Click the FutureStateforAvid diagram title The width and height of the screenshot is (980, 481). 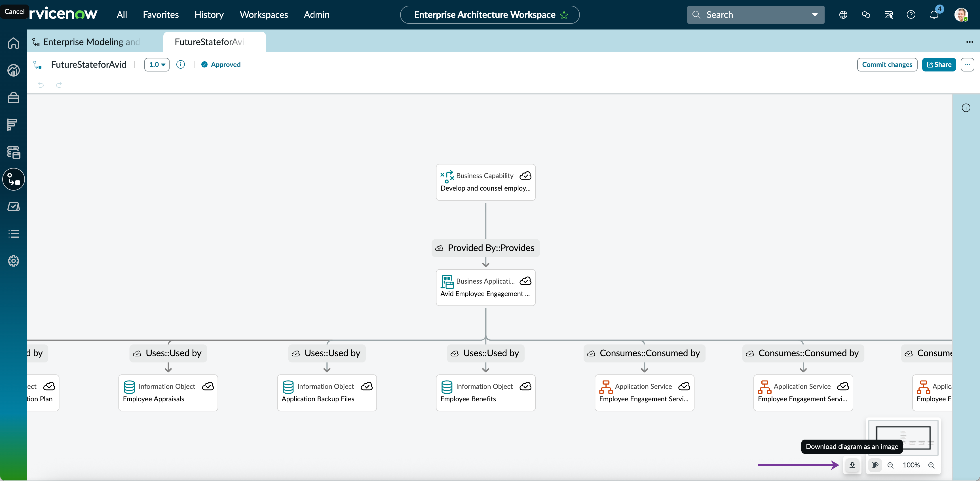point(89,65)
